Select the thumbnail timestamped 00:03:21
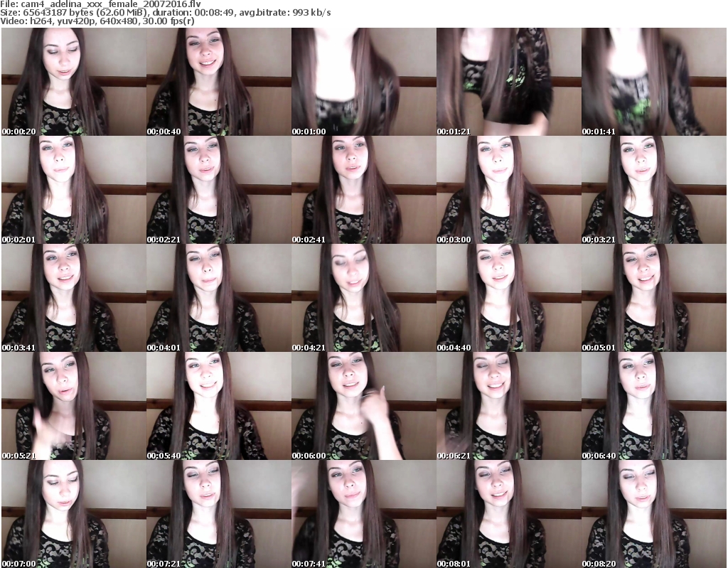Screen dimensions: 728x568 pos(654,190)
